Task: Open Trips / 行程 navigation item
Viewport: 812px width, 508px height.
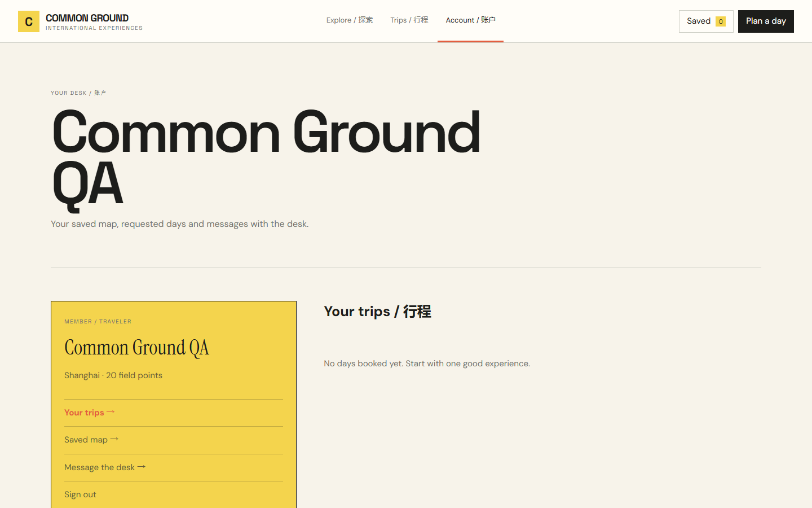Action: pyautogui.click(x=409, y=20)
